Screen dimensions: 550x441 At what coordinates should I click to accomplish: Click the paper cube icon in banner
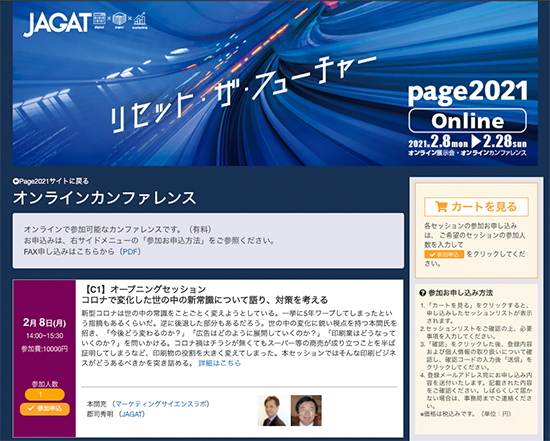(x=119, y=20)
